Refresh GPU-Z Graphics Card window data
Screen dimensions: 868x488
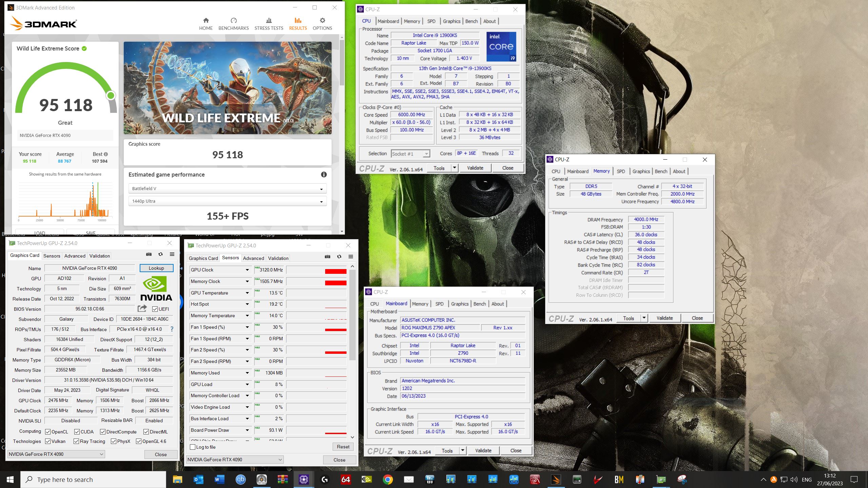point(160,254)
